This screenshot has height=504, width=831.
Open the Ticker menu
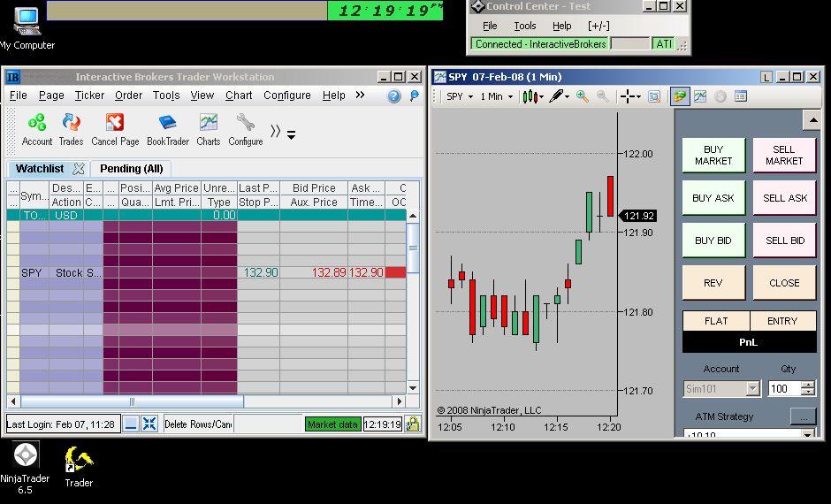click(89, 95)
